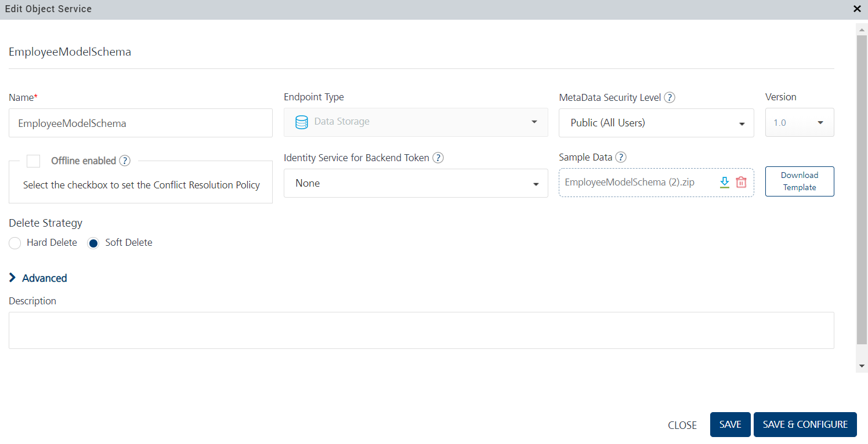Select the Hard Delete strategy
The height and width of the screenshot is (444, 868).
16,243
